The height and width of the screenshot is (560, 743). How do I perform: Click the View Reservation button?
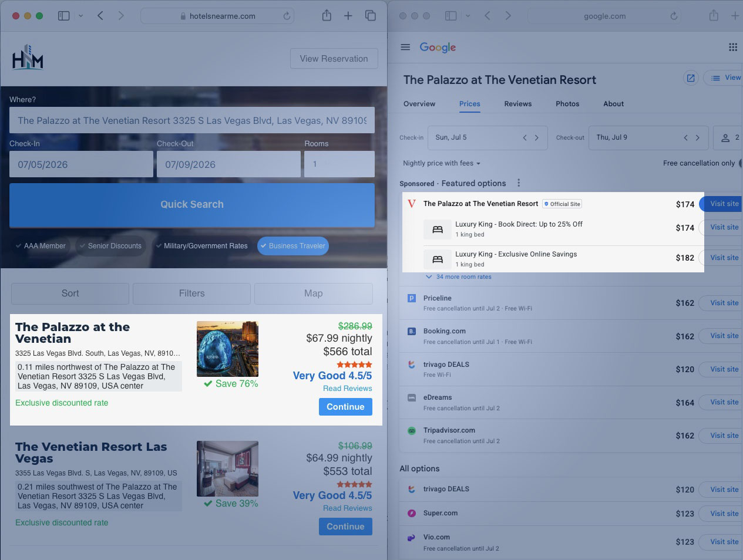pos(334,59)
